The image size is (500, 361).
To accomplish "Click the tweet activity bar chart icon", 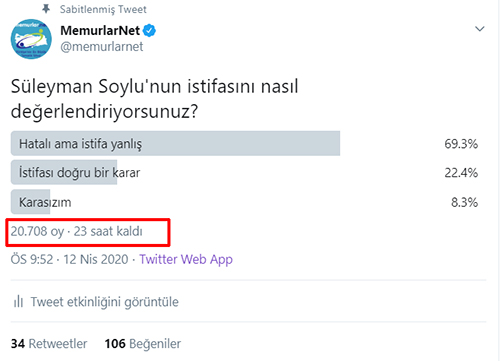I will click(x=18, y=301).
